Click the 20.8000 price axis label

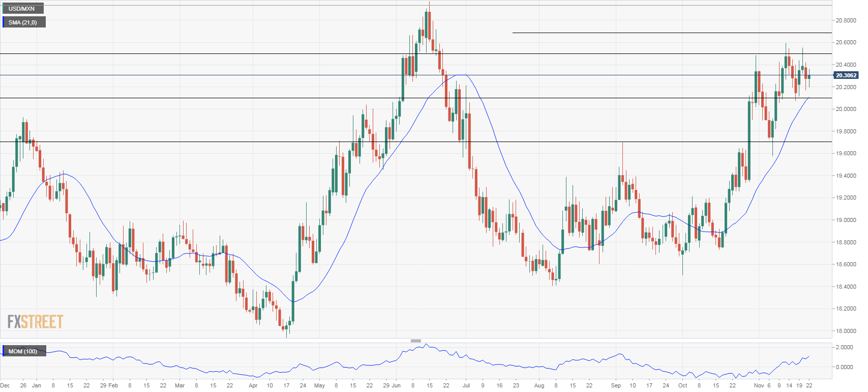tap(846, 21)
